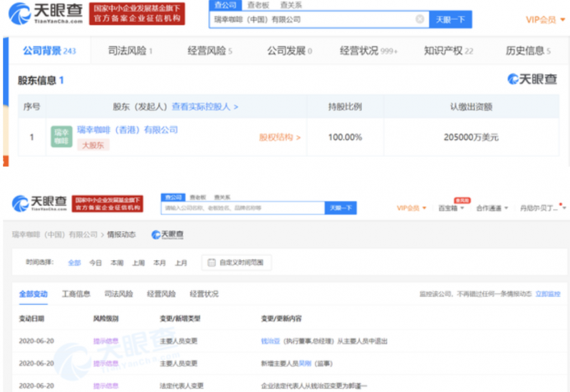Click 钱治亚 name link in change record
The image size is (570, 392).
click(x=271, y=341)
